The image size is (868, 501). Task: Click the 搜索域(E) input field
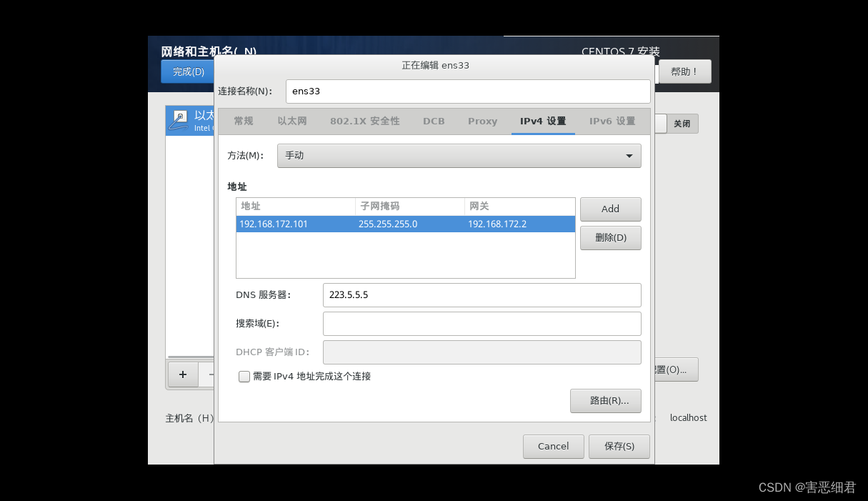pos(482,324)
